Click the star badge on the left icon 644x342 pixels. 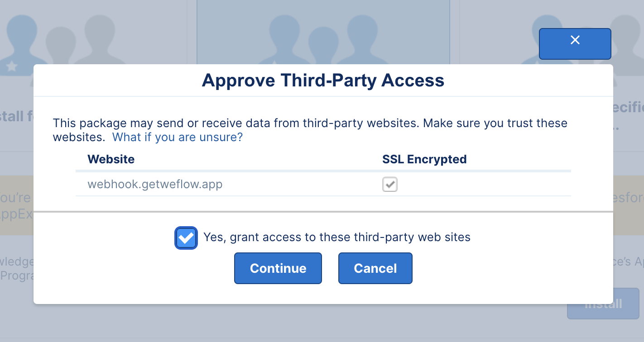pos(12,67)
